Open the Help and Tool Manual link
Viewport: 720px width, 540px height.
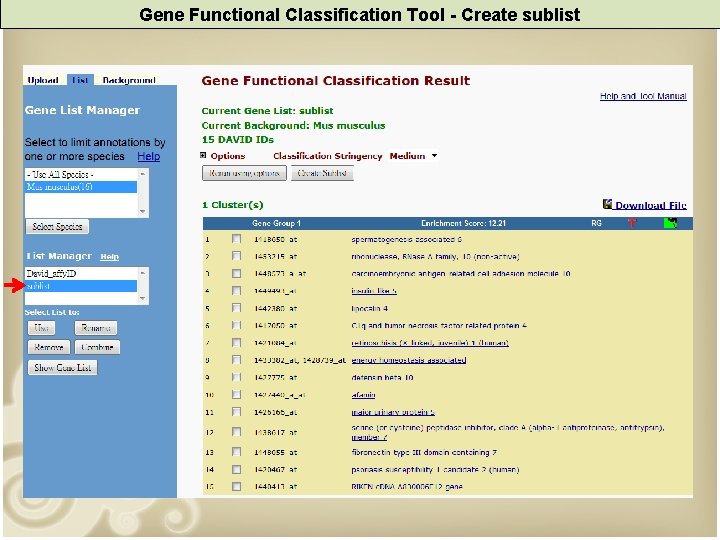coord(643,96)
